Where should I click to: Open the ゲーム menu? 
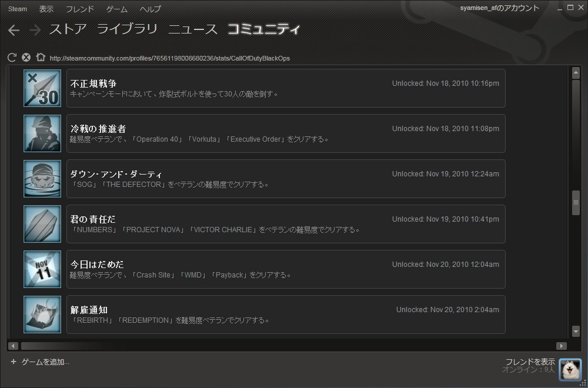pyautogui.click(x=117, y=9)
